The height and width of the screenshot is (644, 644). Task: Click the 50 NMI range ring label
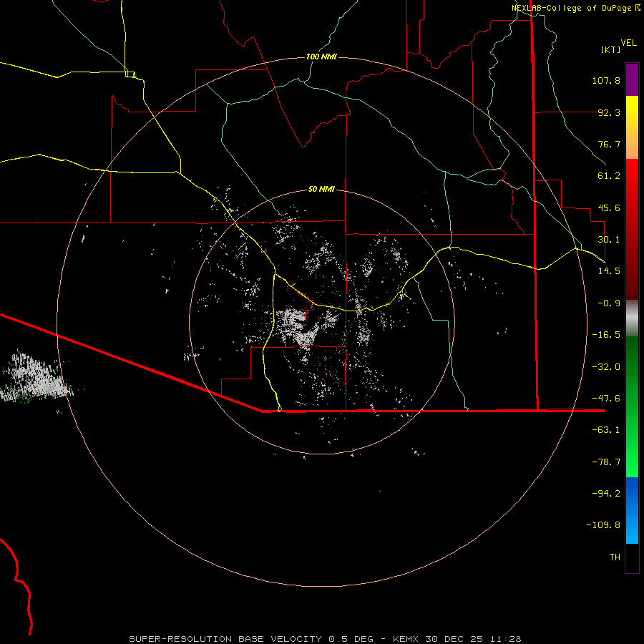click(x=321, y=190)
